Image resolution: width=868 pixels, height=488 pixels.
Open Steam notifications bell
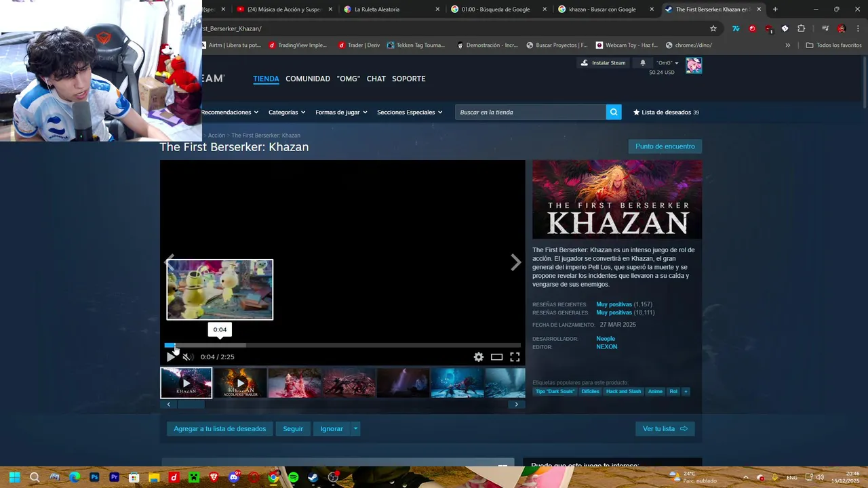643,63
